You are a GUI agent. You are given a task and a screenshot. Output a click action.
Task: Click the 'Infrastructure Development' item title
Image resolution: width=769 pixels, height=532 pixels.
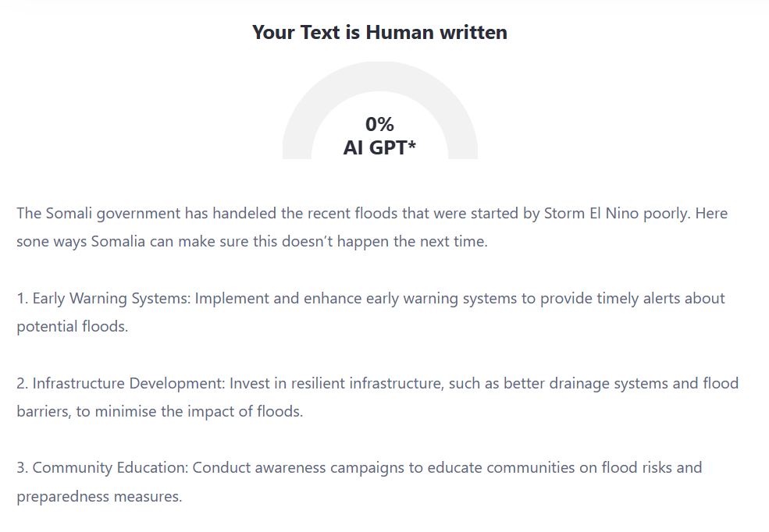point(129,383)
